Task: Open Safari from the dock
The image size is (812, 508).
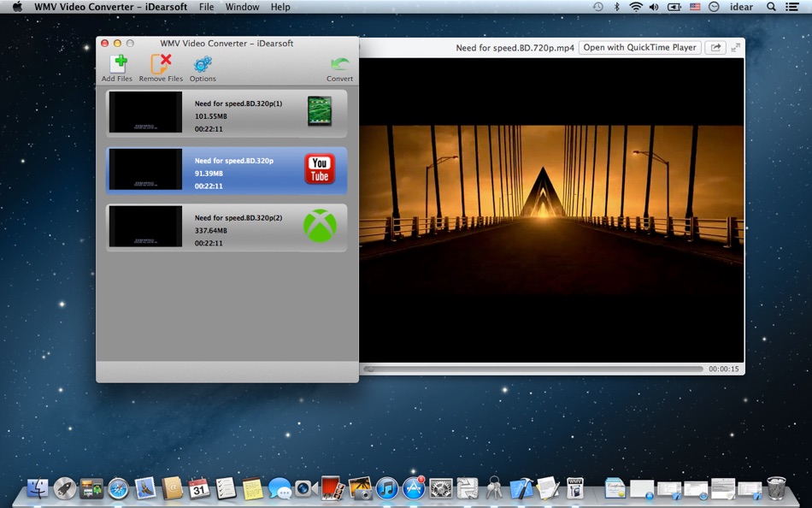Action: point(118,488)
